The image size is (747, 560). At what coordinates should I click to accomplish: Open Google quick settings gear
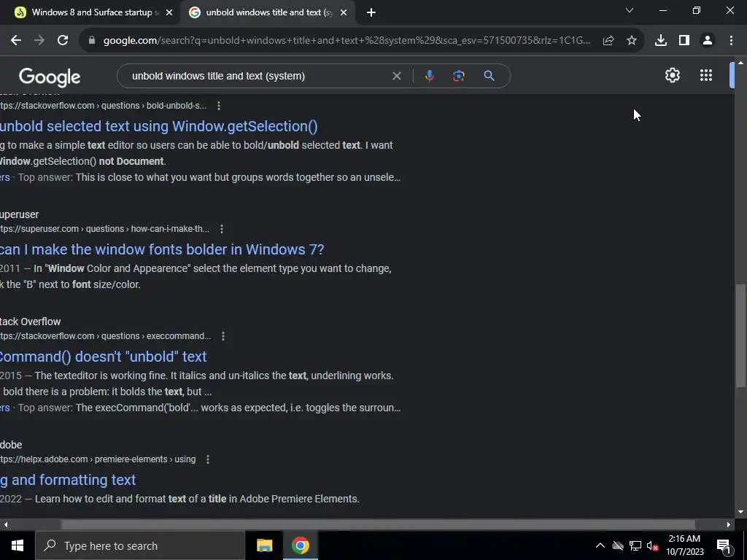(x=672, y=75)
